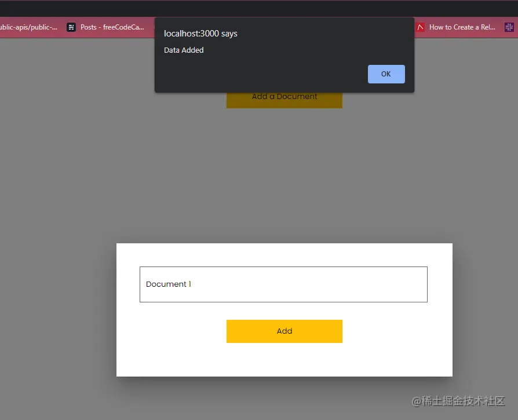This screenshot has height=420, width=518.
Task: Click the Data Added message text
Action: [x=184, y=50]
